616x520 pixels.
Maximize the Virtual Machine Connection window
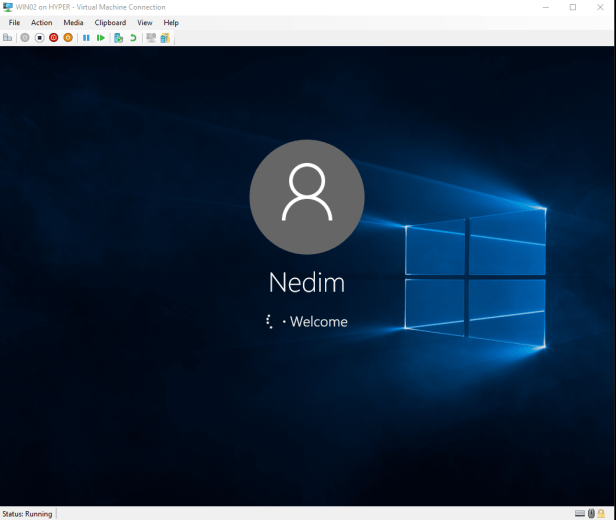pos(573,7)
